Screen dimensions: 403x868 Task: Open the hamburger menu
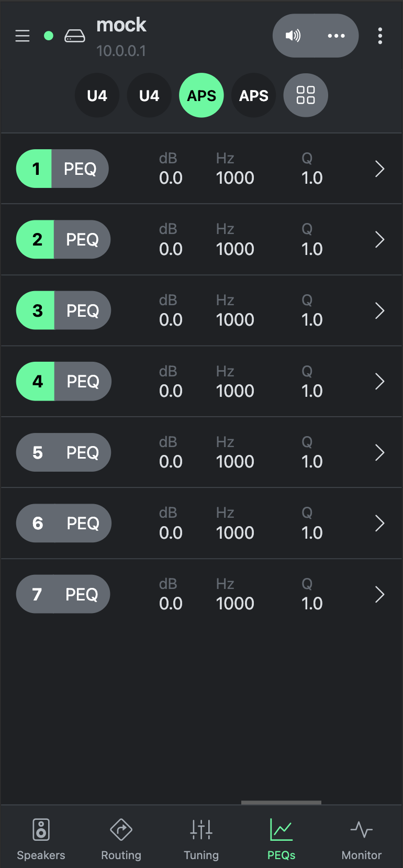click(23, 36)
